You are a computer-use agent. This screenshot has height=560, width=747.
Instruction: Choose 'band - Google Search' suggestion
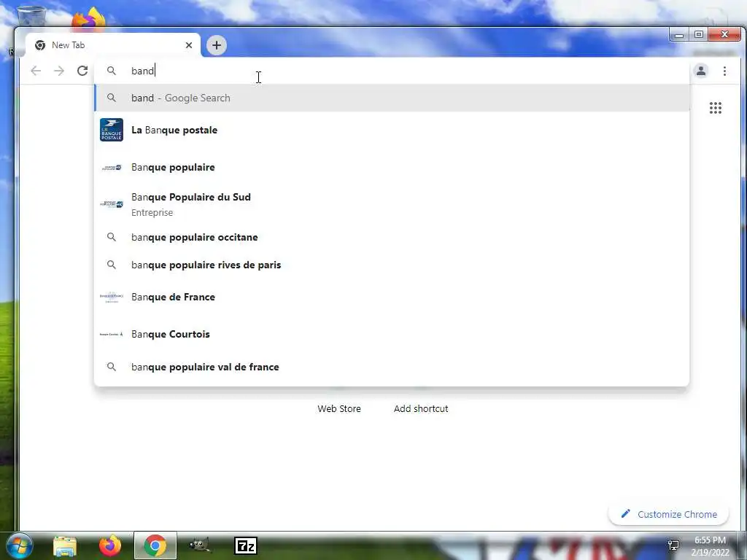(392, 98)
